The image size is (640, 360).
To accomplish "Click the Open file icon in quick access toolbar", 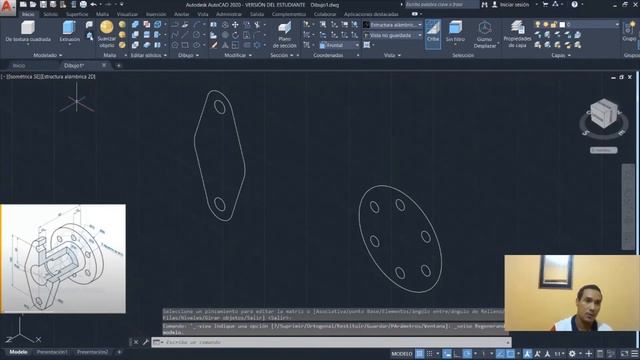I will click(x=33, y=4).
